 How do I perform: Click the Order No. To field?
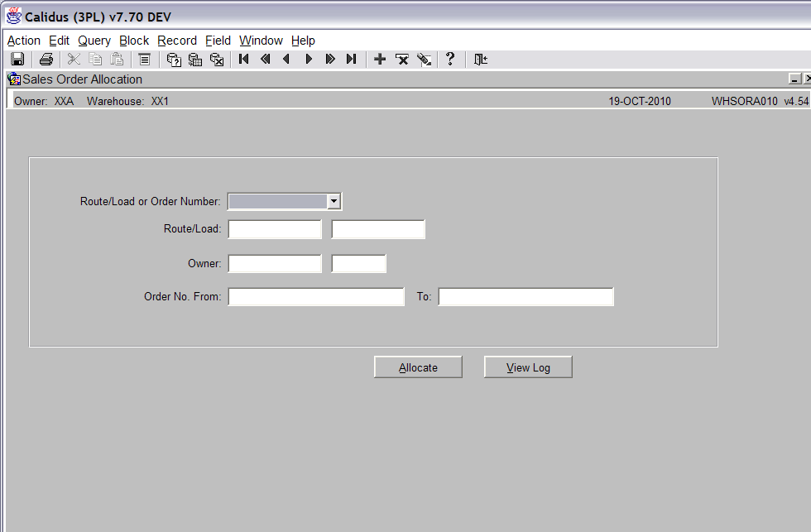click(x=526, y=297)
